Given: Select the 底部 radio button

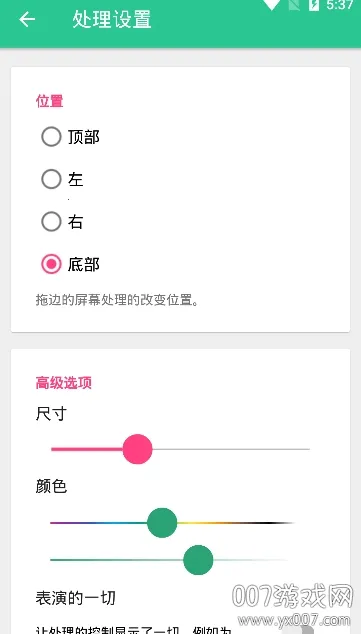Looking at the screenshot, I should pos(51,264).
